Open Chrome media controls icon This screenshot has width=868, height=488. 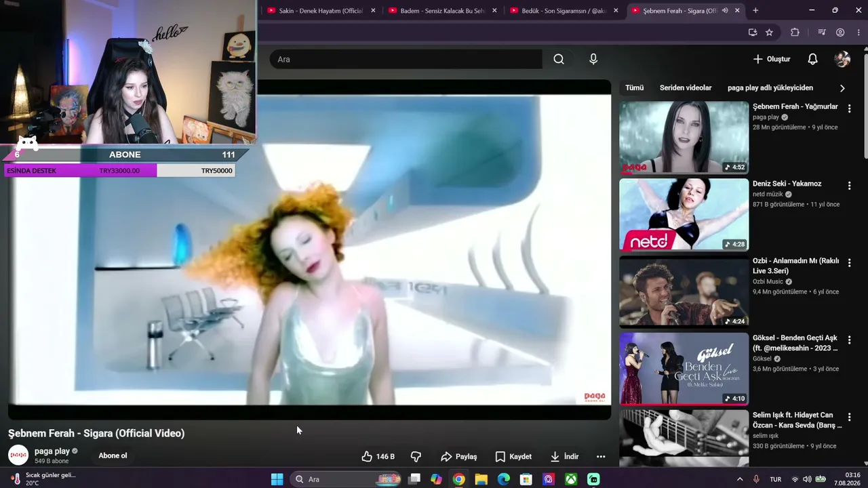(821, 32)
